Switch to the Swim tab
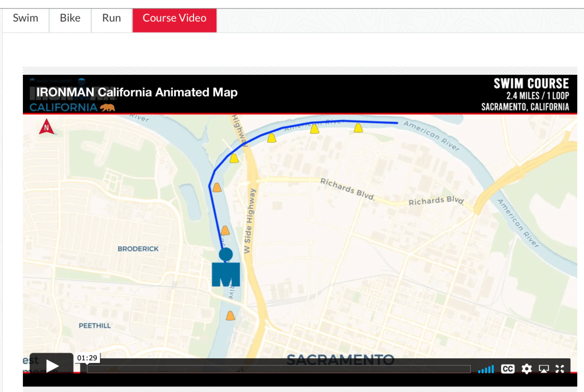584x392 pixels. [26, 18]
